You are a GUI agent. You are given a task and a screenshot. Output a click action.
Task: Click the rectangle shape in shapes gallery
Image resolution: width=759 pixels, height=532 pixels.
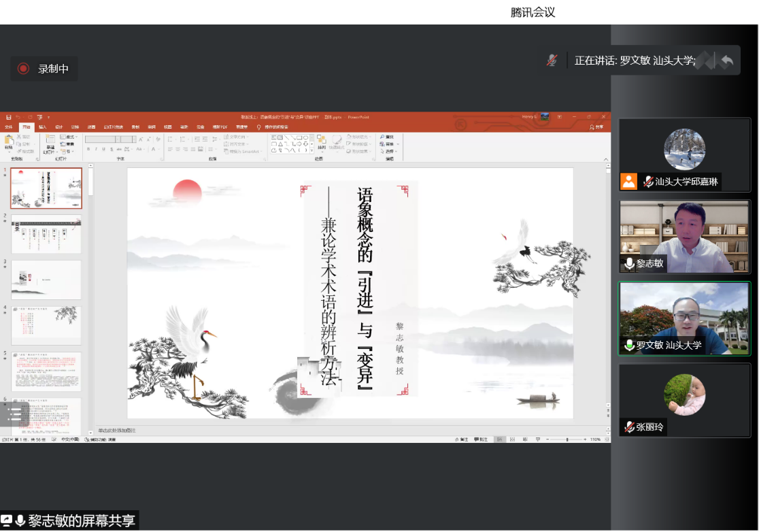pyautogui.click(x=300, y=137)
